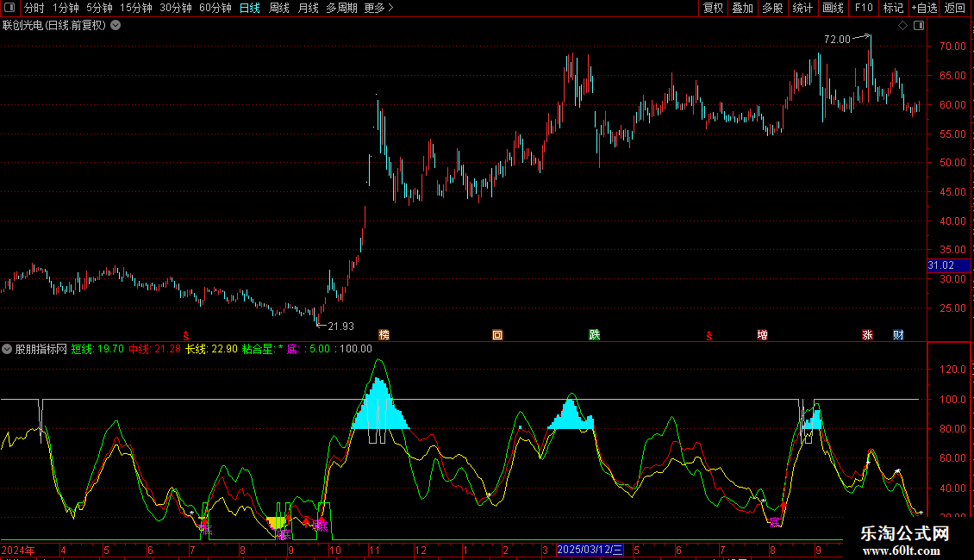Screen dimensions: 974x560
Task: Select the 日线 daily chart tab
Action: click(x=250, y=8)
